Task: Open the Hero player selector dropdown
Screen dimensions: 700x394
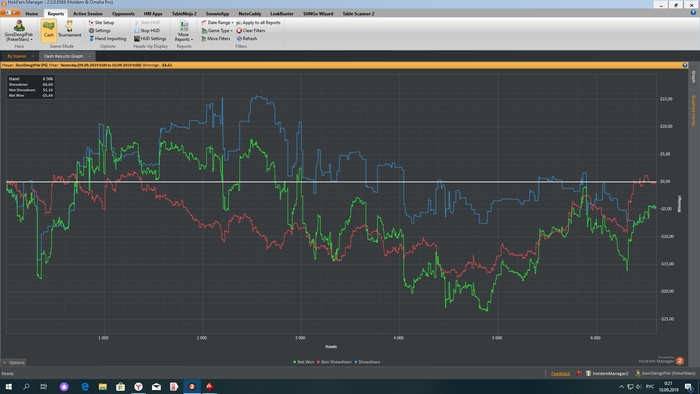Action: (x=19, y=31)
